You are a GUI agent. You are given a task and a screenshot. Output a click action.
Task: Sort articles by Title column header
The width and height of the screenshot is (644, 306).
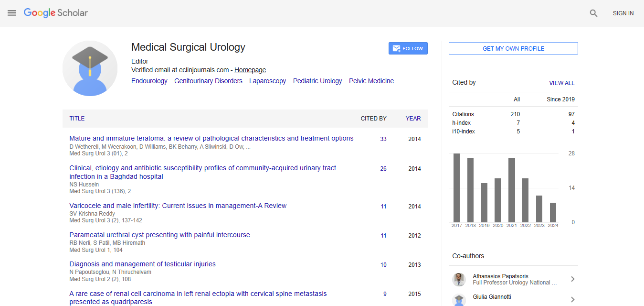pos(77,119)
